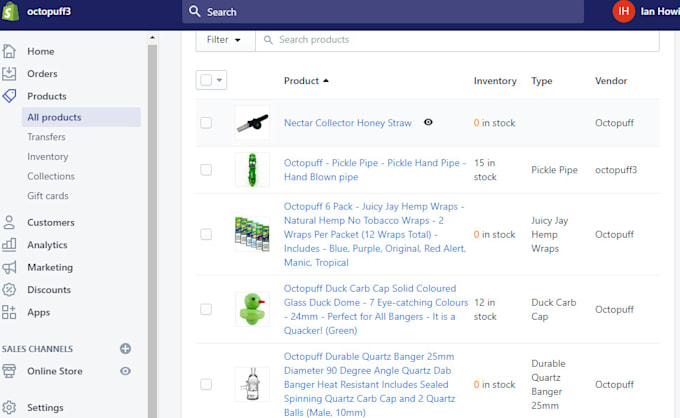Add a sales channel with plus icon
Screen dimensions: 680x418
125,349
